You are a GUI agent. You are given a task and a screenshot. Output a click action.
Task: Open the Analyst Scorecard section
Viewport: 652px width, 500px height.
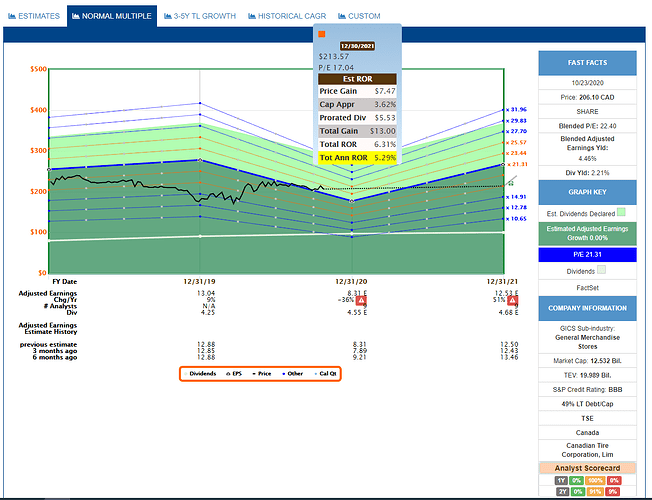(589, 468)
